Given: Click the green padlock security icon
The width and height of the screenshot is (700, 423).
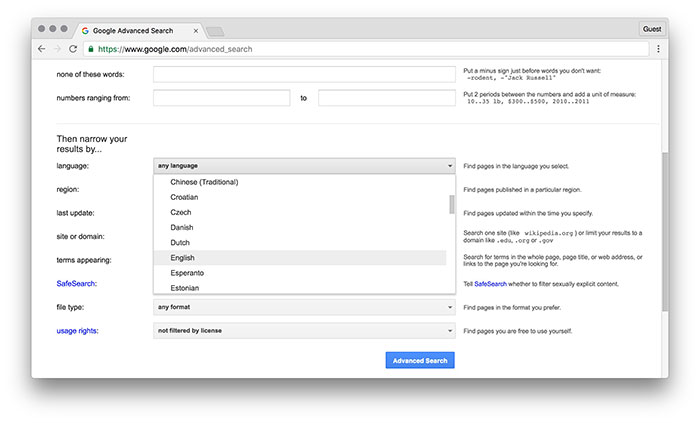Looking at the screenshot, I should point(91,49).
